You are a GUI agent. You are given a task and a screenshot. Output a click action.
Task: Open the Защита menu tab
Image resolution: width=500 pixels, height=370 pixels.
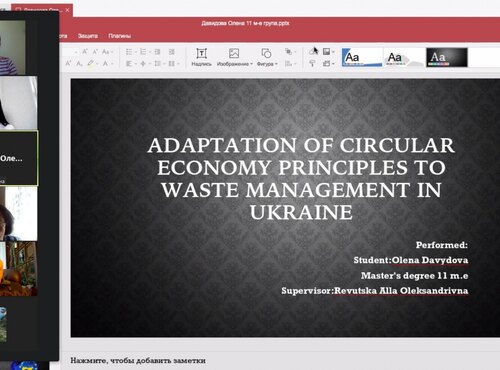[88, 36]
